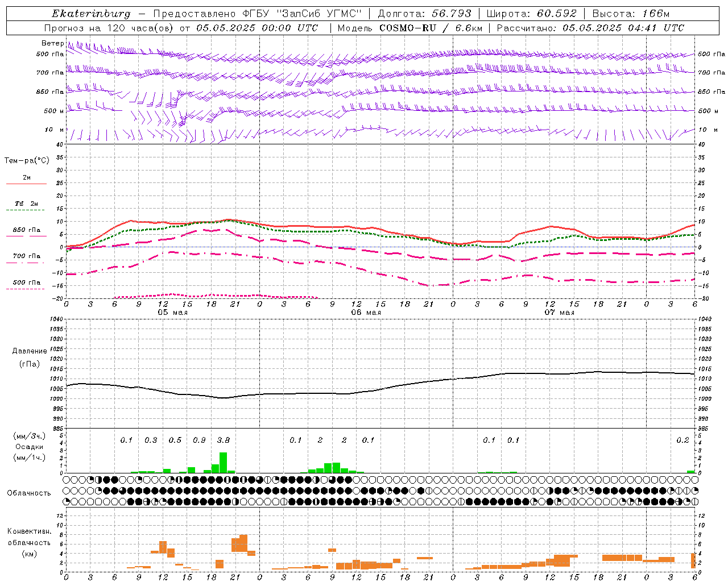
Task: Click the '(мм/1ч.)' precipitation unit label
Action: (30, 458)
